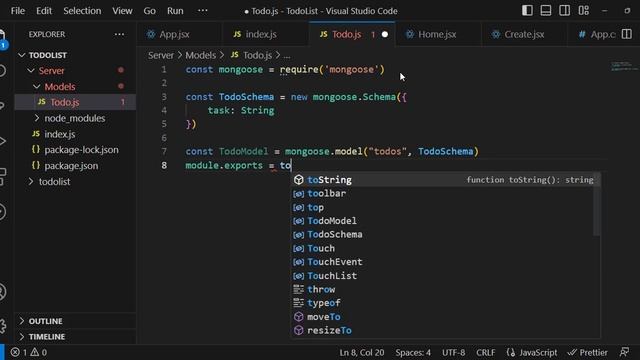Open the Go menu
The image size is (640, 360).
pyautogui.click(x=149, y=11)
